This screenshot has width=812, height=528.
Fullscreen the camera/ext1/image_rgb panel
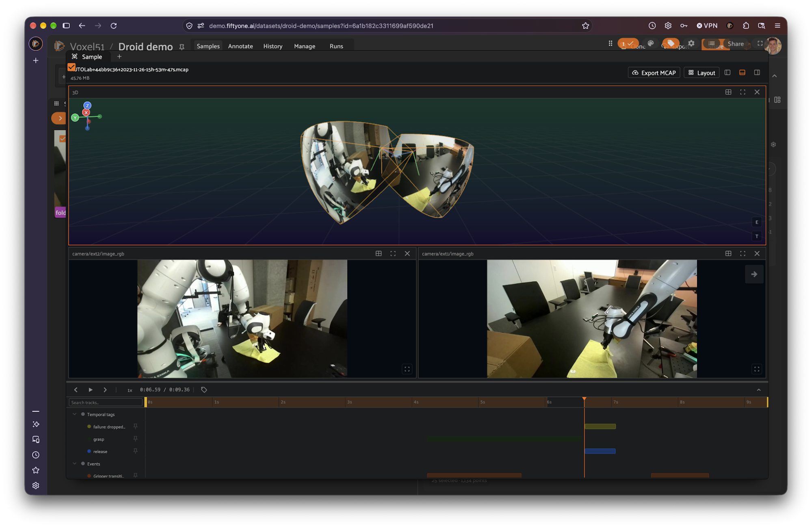coord(742,253)
